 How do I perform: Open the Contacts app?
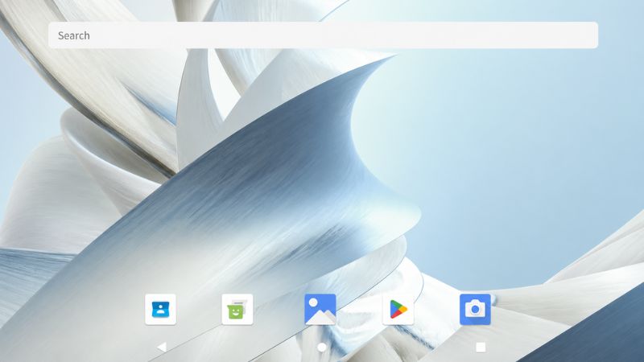[160, 310]
